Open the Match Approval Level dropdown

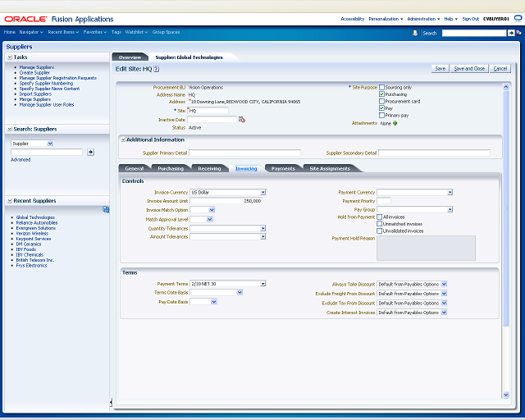pyautogui.click(x=210, y=219)
